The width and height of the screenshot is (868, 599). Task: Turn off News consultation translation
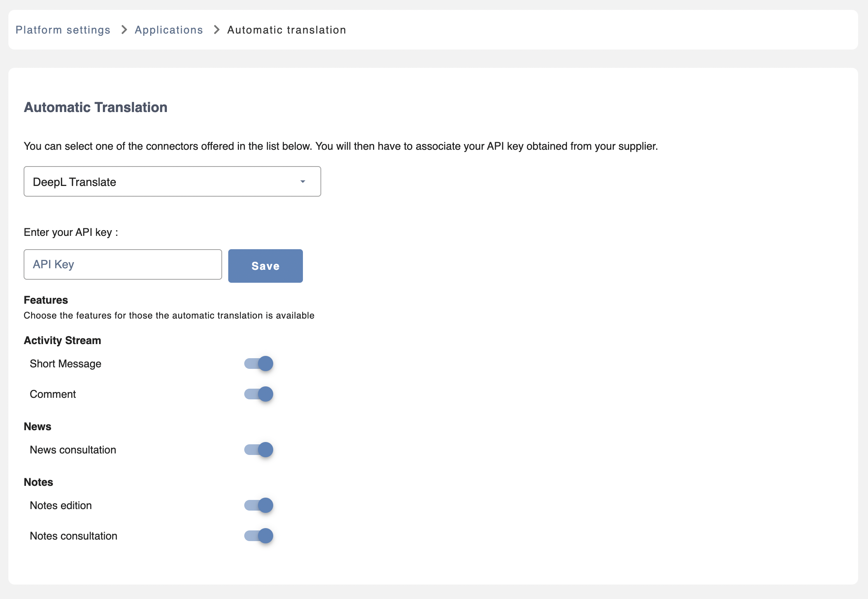point(259,450)
